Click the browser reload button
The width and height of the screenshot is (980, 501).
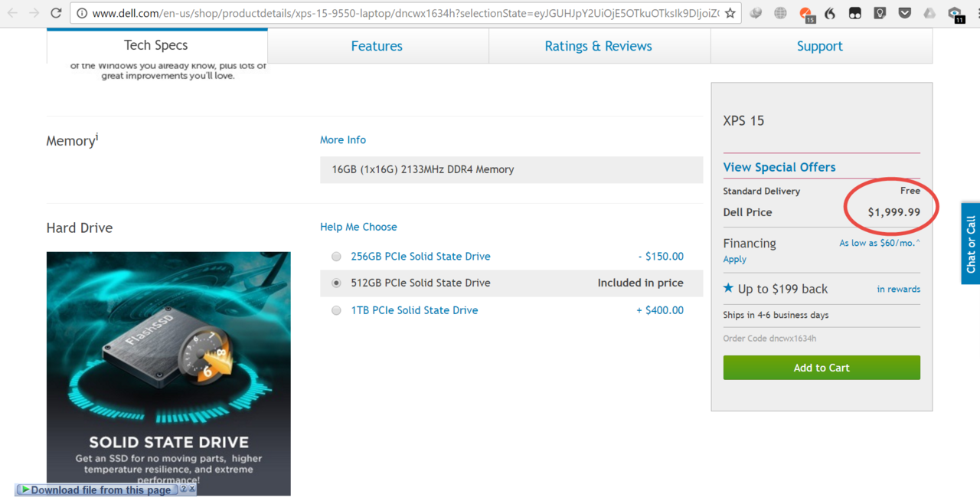click(x=56, y=13)
